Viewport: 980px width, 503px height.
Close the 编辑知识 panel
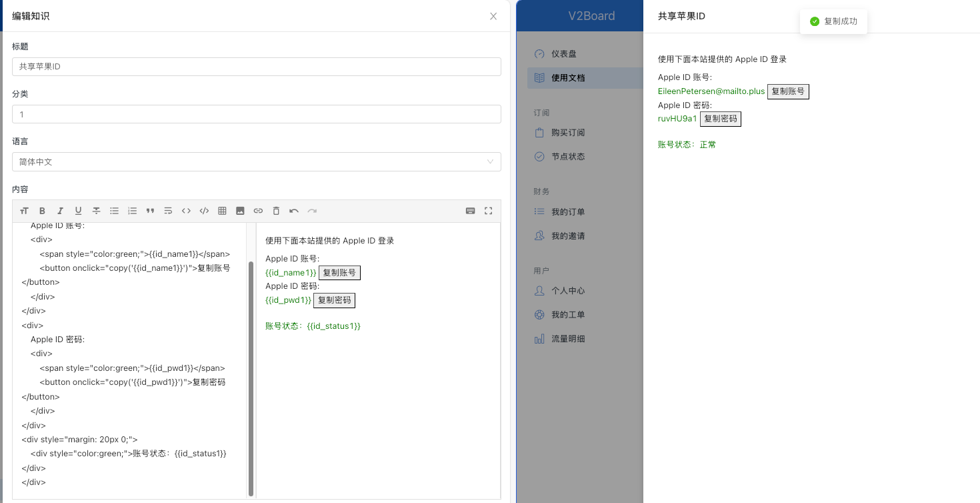493,16
